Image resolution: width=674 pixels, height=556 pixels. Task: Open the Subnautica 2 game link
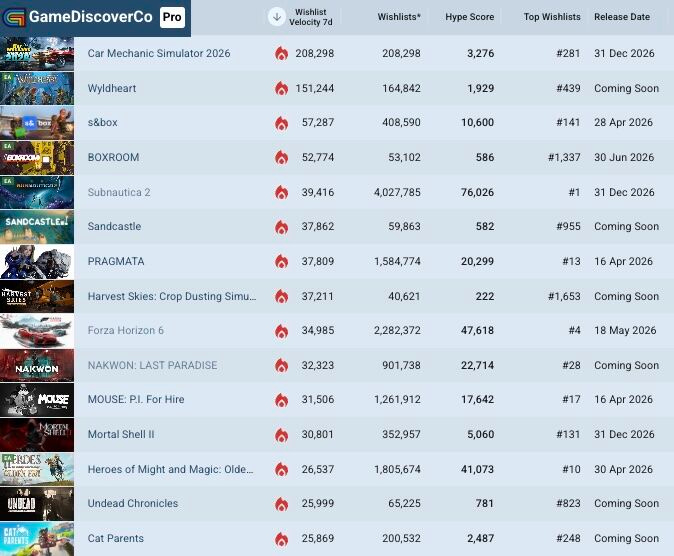(119, 192)
